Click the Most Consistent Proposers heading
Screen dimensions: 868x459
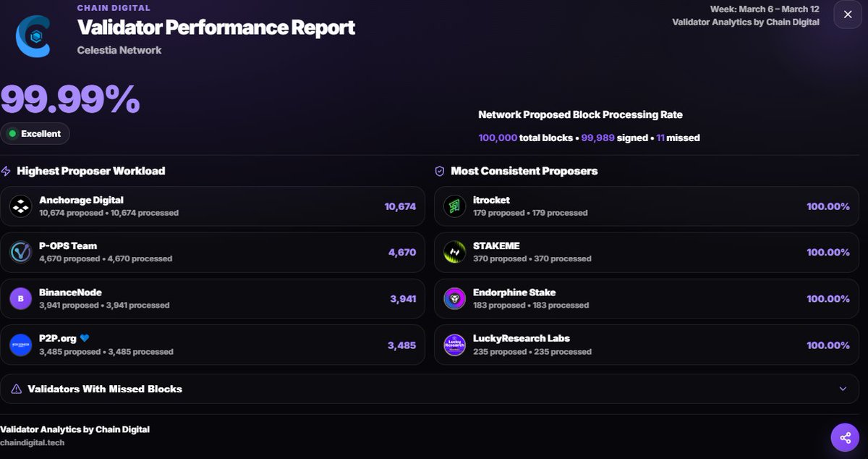[x=524, y=172]
